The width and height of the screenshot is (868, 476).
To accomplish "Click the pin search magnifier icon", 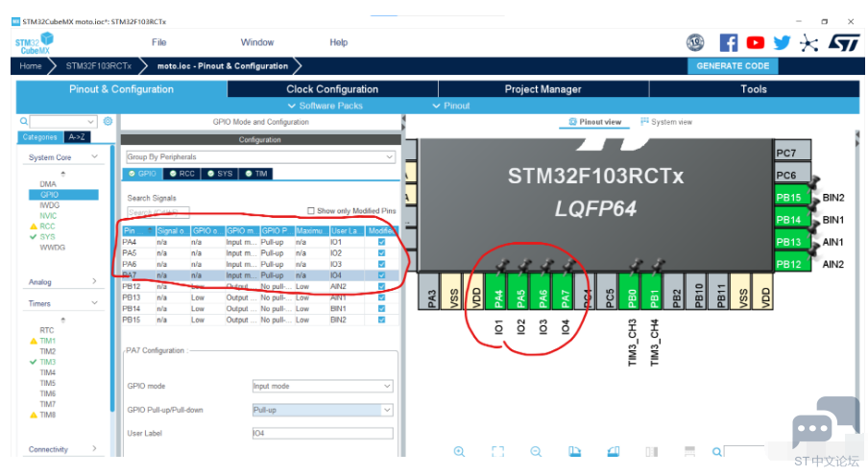I will [716, 452].
